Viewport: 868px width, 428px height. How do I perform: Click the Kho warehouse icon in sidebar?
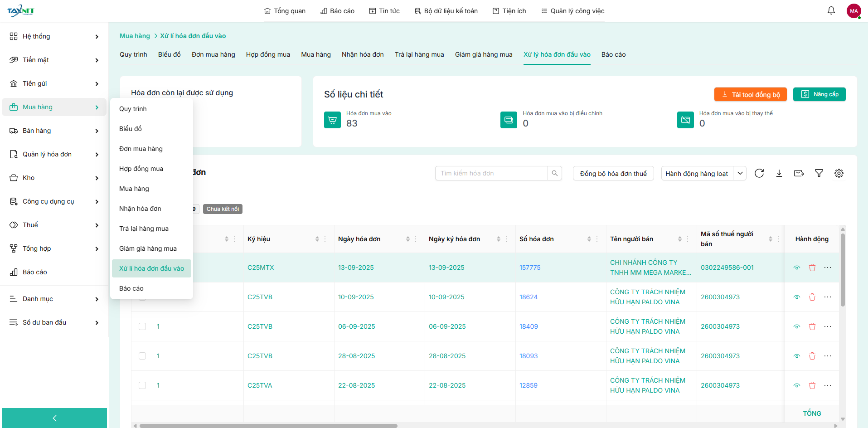click(14, 178)
